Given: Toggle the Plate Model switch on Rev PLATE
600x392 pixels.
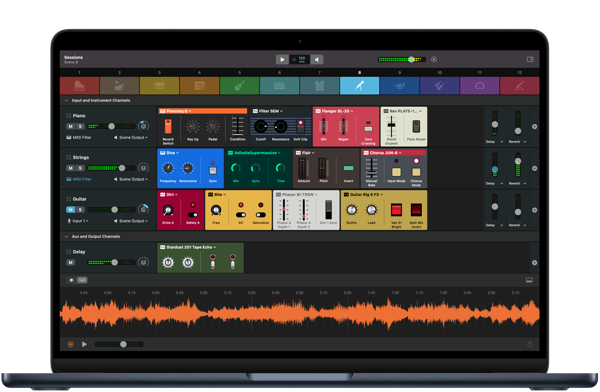Looking at the screenshot, I should point(416,126).
